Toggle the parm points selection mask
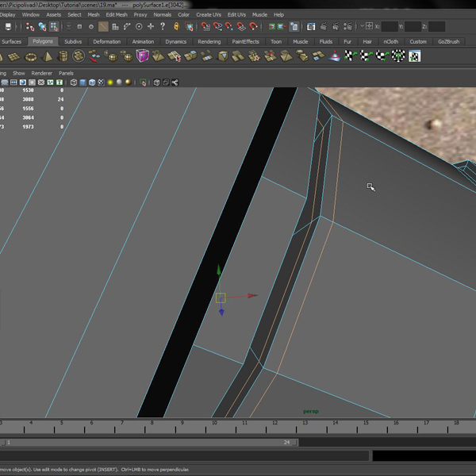Screen dimensions: 476x476 (x=91, y=27)
